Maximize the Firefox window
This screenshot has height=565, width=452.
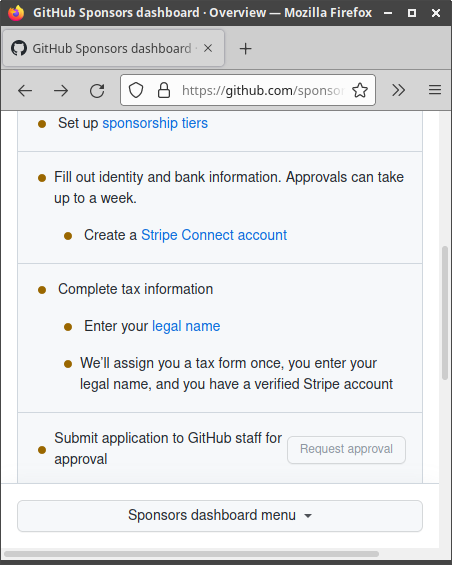click(412, 13)
